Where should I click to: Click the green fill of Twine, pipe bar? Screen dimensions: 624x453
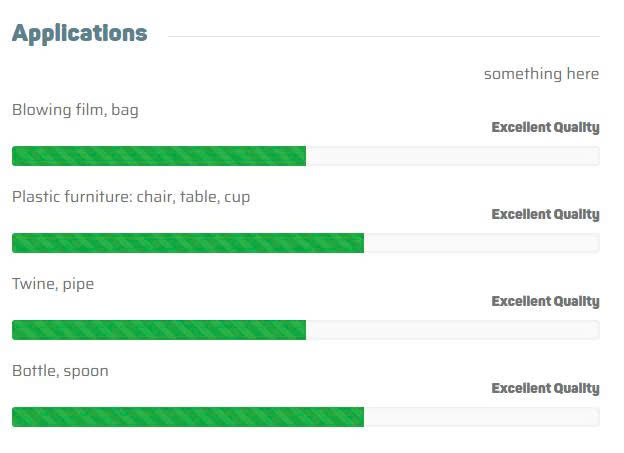(158, 330)
